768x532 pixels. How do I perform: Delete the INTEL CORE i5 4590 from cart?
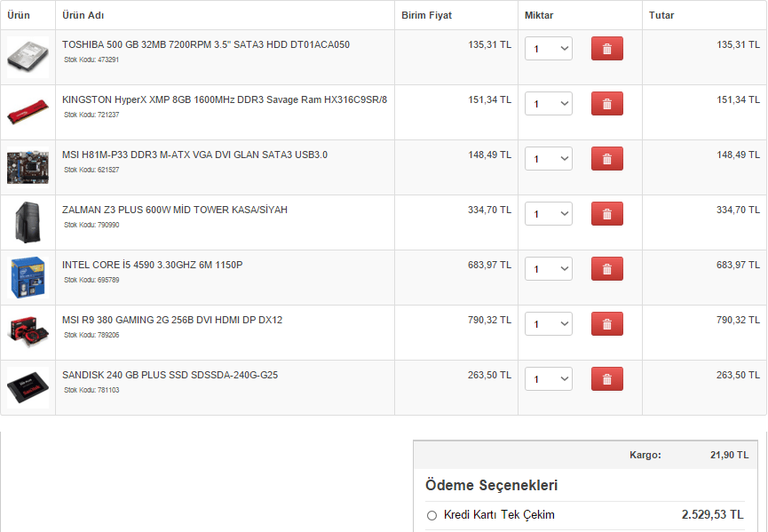[x=607, y=269]
